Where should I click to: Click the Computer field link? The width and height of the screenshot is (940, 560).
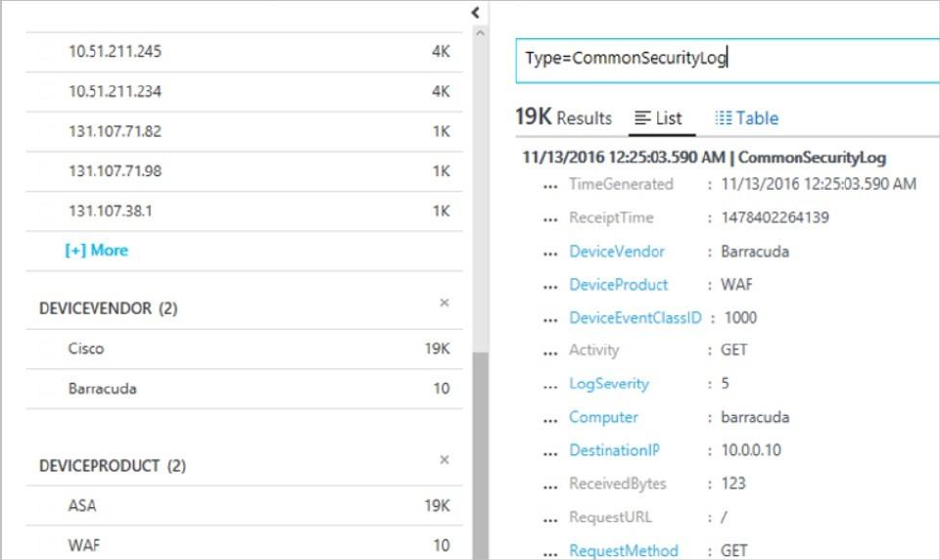(x=603, y=417)
